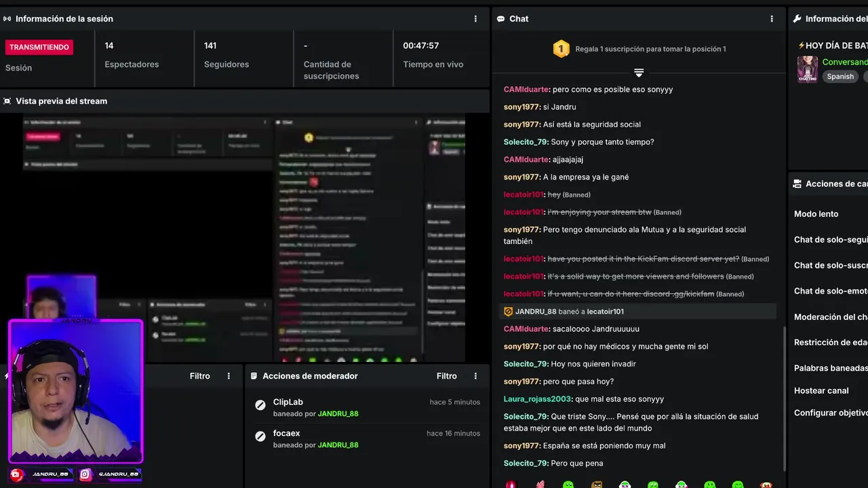
Task: Click the Acciones de canal header icon
Action: tap(797, 184)
